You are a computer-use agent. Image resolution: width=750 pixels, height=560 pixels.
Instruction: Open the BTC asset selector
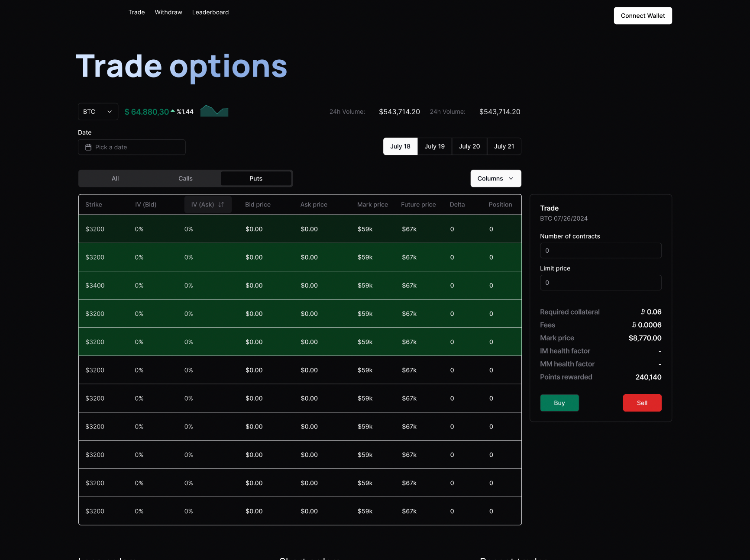(x=97, y=111)
